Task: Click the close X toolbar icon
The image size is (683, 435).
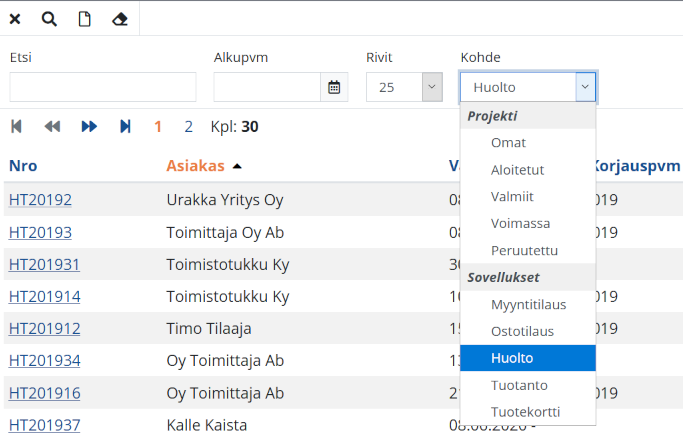Action: coord(15,18)
